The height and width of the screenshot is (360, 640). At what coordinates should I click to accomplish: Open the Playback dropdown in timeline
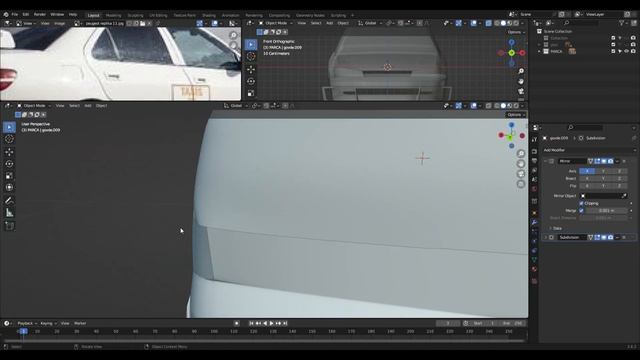coord(27,323)
